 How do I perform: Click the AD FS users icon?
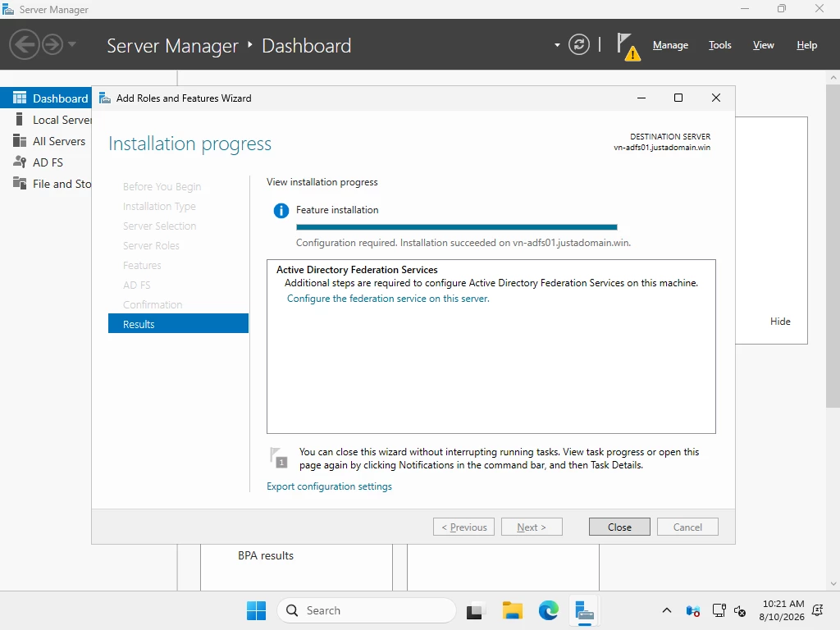[20, 162]
